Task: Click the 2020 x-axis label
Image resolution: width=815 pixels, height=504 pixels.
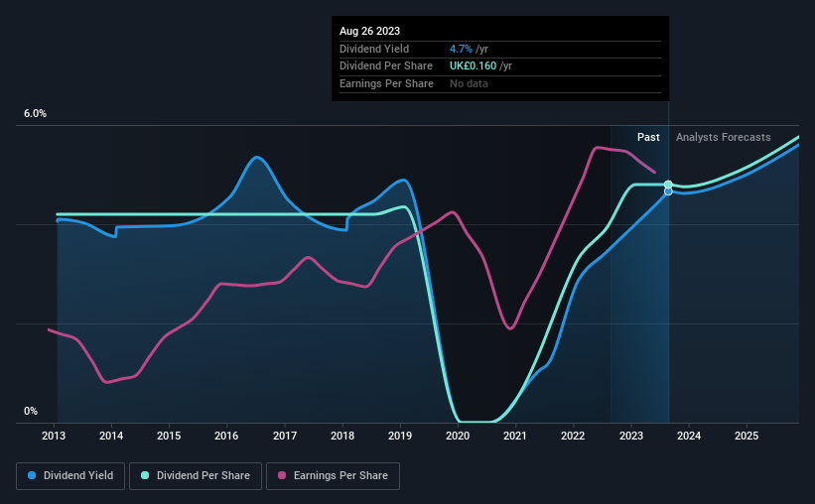Action: click(x=458, y=436)
